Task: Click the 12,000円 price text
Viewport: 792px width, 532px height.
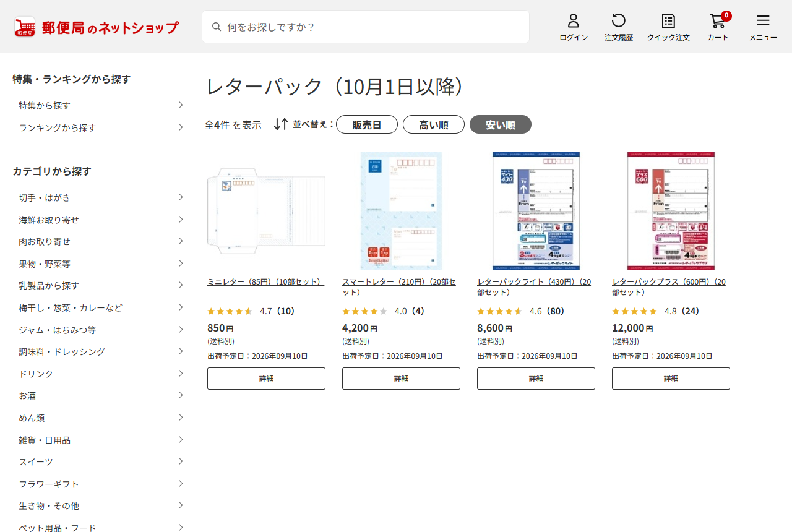Action: click(632, 328)
